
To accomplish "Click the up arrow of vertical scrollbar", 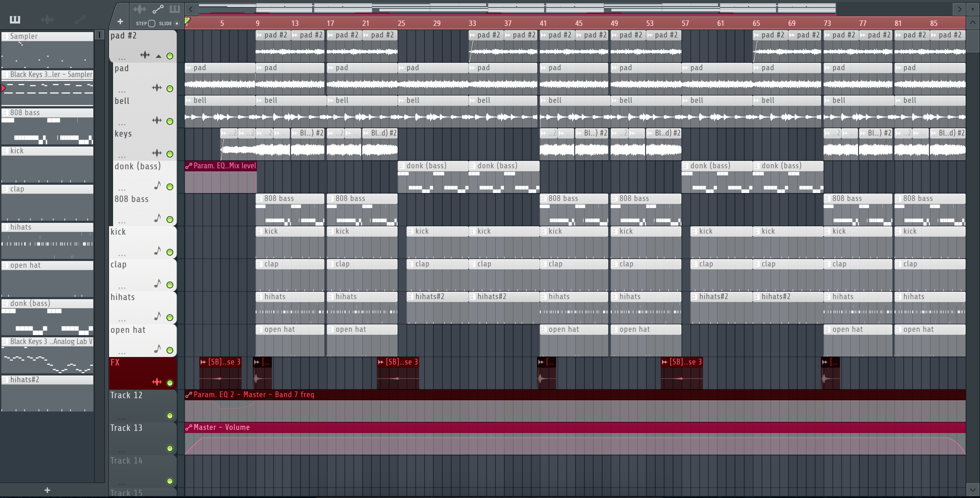I will (x=973, y=22).
